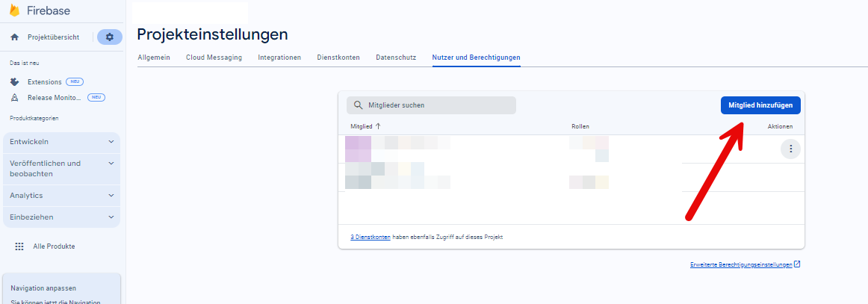The image size is (868, 304).
Task: Click the Rollen column header
Action: (x=580, y=127)
